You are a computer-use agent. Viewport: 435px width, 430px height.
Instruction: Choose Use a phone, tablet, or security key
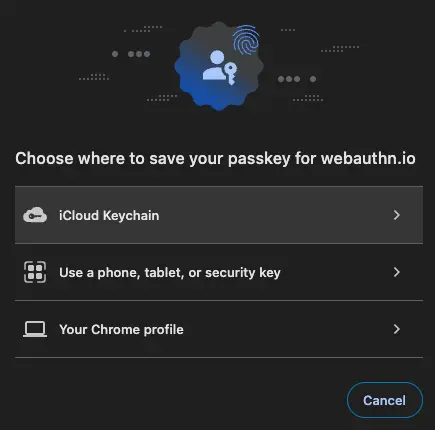click(x=219, y=272)
